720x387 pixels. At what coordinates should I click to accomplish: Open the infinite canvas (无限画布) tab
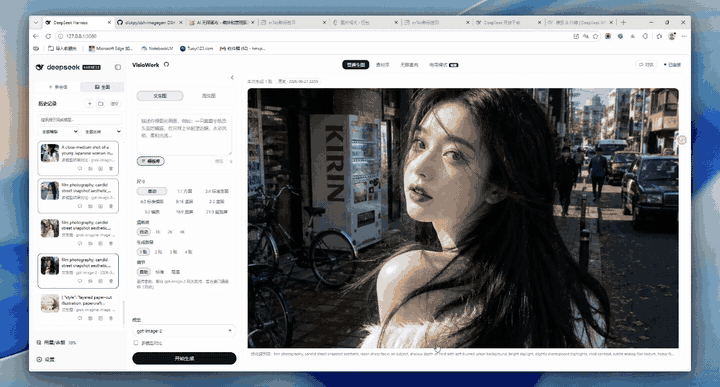coord(409,65)
